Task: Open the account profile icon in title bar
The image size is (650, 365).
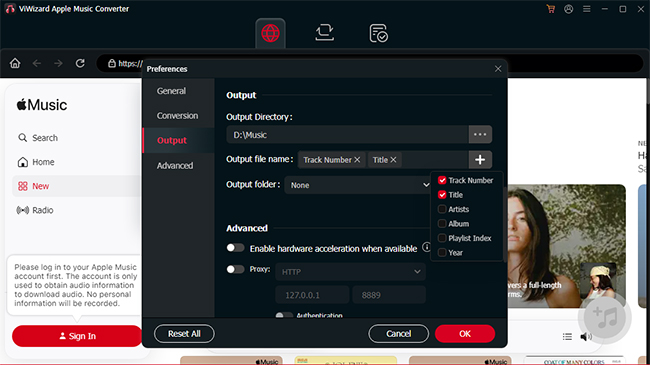Action: 569,9
